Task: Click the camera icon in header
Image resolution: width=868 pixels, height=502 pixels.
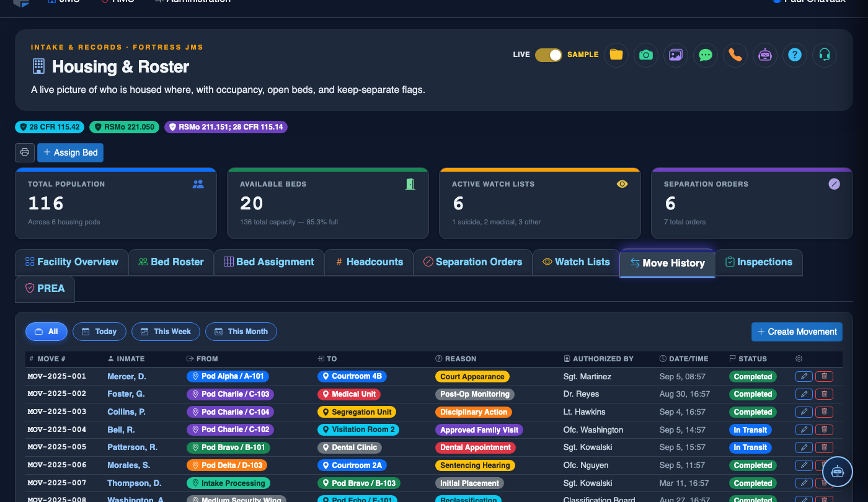Action: (x=646, y=55)
